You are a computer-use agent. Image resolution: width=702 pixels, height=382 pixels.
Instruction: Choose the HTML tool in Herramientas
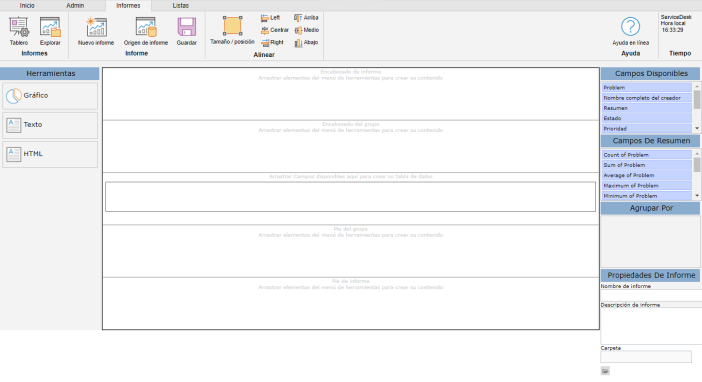pyautogui.click(x=50, y=155)
